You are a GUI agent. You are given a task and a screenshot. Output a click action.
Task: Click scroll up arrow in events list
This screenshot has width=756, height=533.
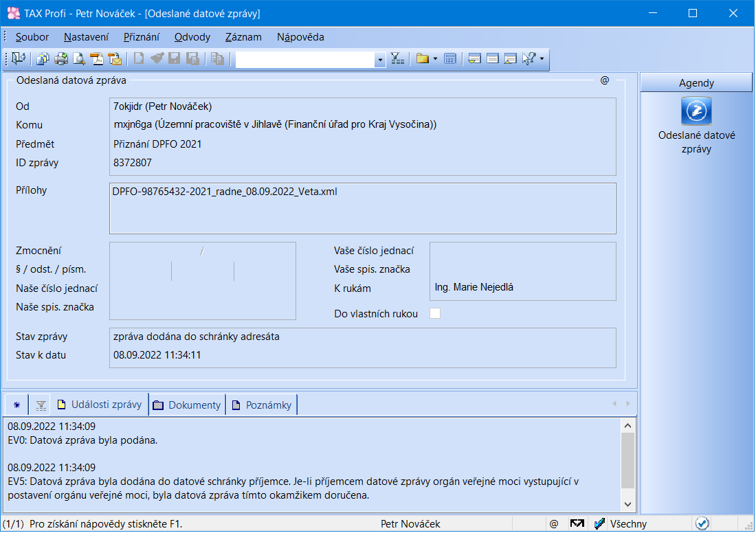[627, 426]
